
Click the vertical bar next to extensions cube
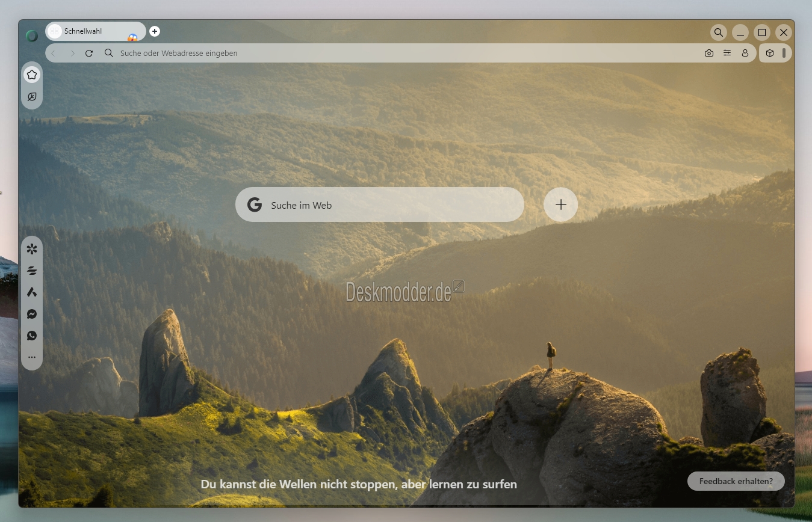[784, 53]
